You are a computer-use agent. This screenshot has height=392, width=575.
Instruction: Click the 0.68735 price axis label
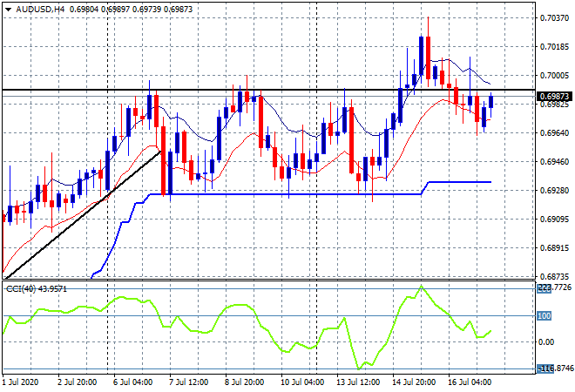point(554,276)
